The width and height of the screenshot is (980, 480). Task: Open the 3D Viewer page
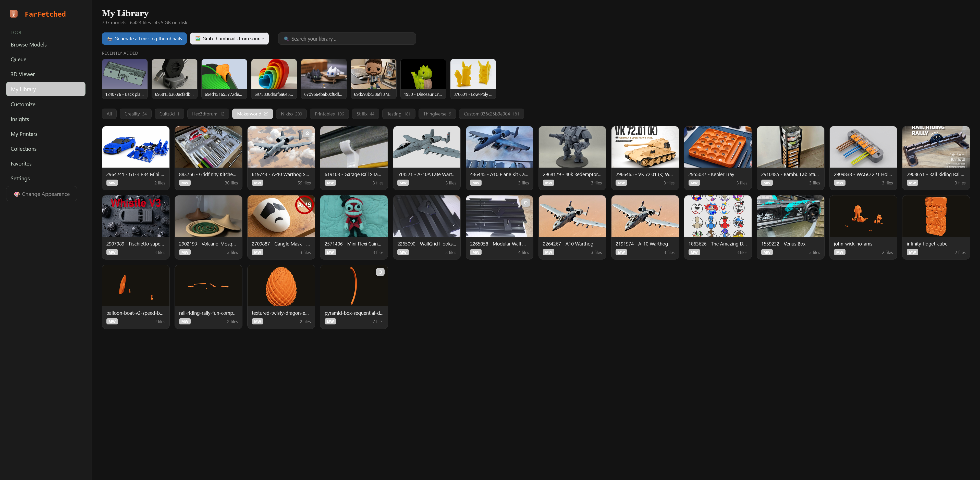46,74
